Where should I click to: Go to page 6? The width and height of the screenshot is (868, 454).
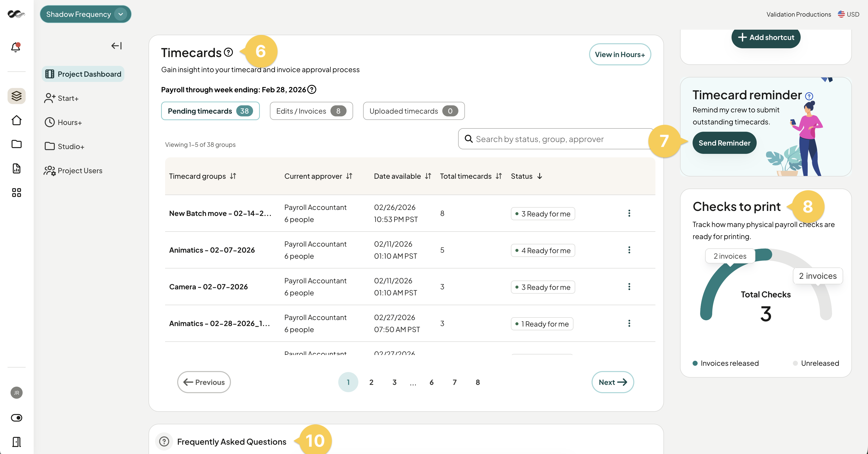coord(432,382)
